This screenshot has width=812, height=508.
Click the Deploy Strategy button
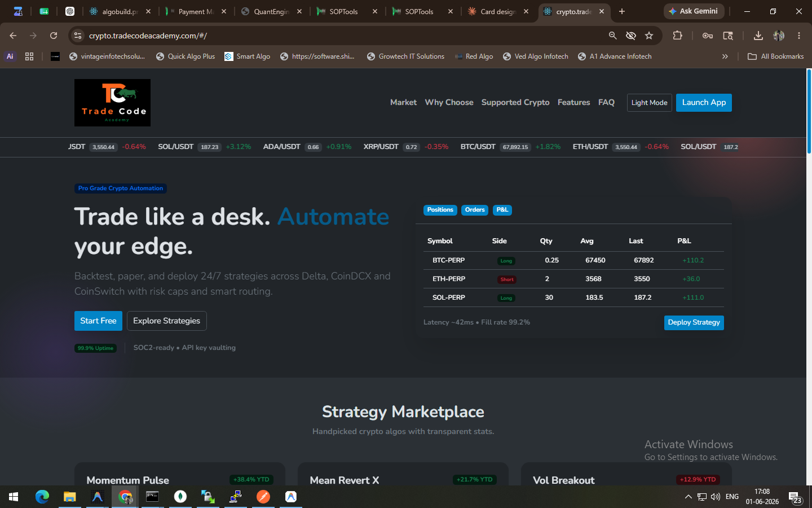(694, 322)
